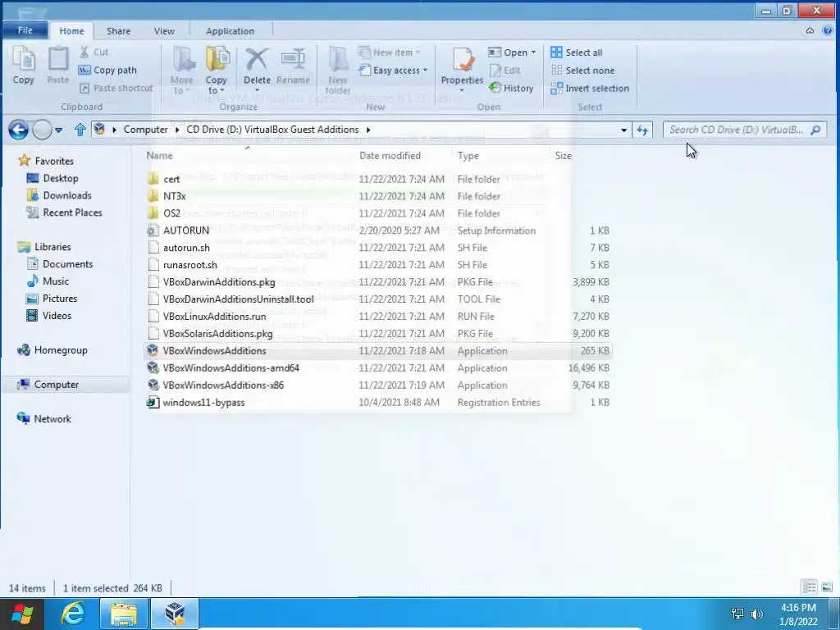Select VBoxWindowsAdditions-amd64 application
Viewport: 840px width, 630px height.
point(377,368)
